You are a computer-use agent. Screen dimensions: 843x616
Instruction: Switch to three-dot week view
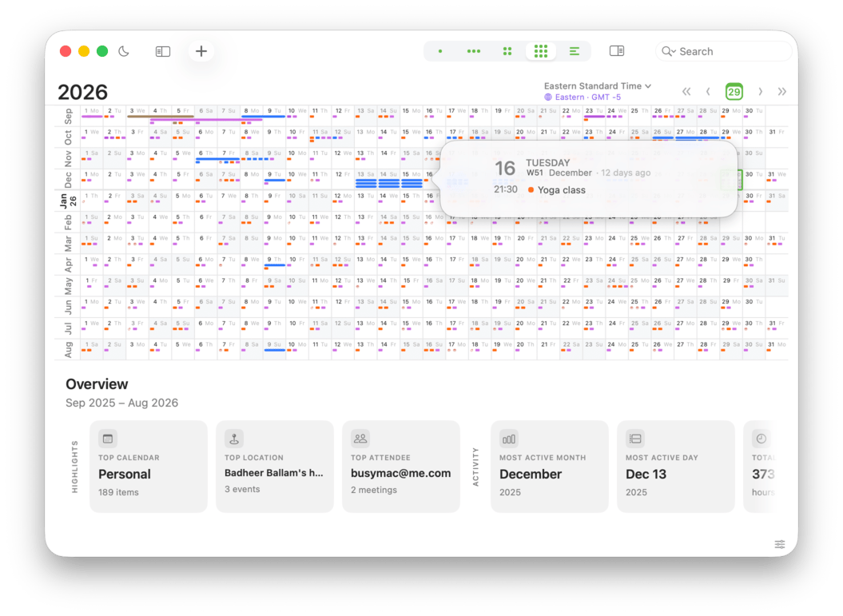pyautogui.click(x=474, y=51)
